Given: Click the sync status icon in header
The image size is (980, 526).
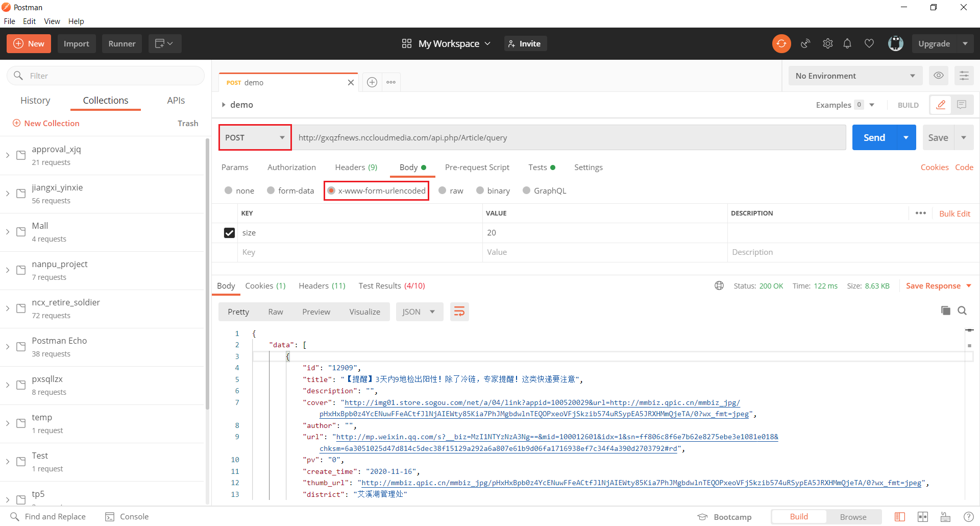Looking at the screenshot, I should pyautogui.click(x=781, y=44).
